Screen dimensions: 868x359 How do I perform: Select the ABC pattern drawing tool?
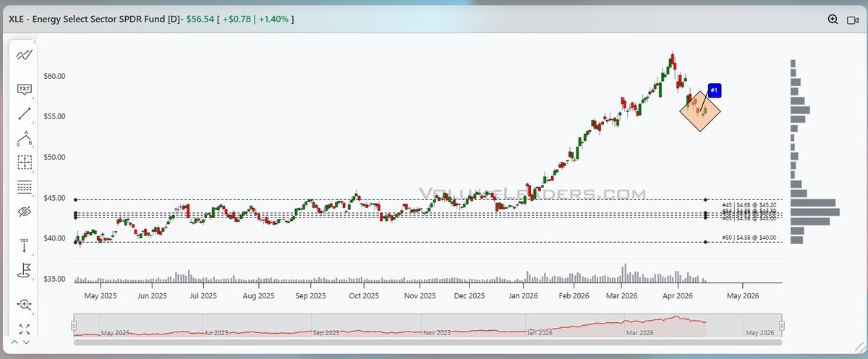(x=25, y=138)
